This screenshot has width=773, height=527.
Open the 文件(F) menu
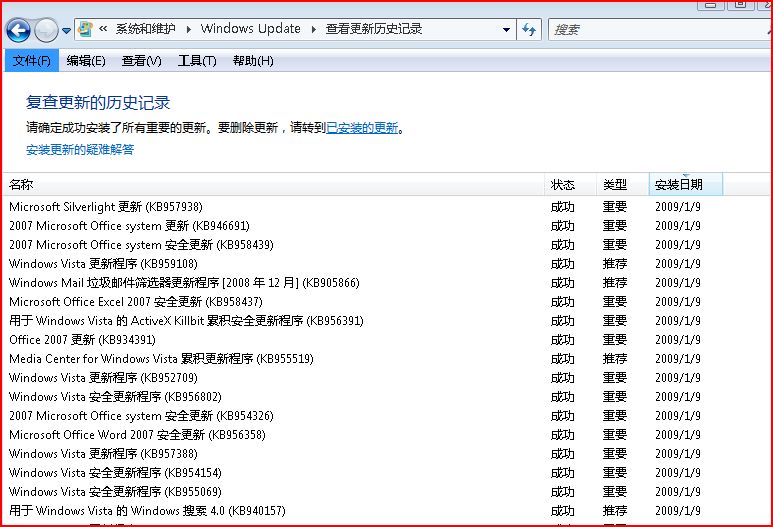[x=32, y=61]
